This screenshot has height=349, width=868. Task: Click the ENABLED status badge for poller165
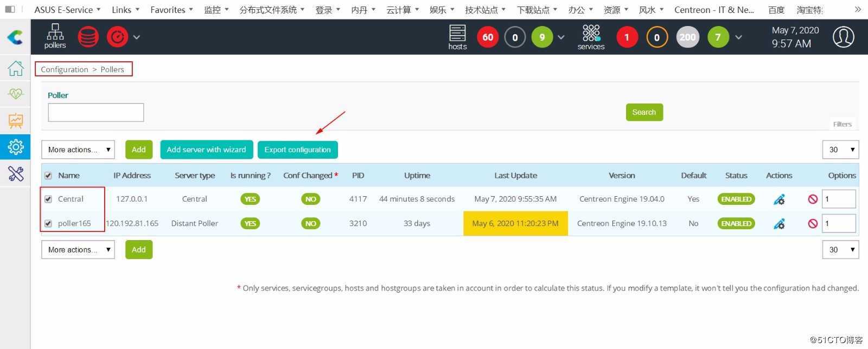736,223
